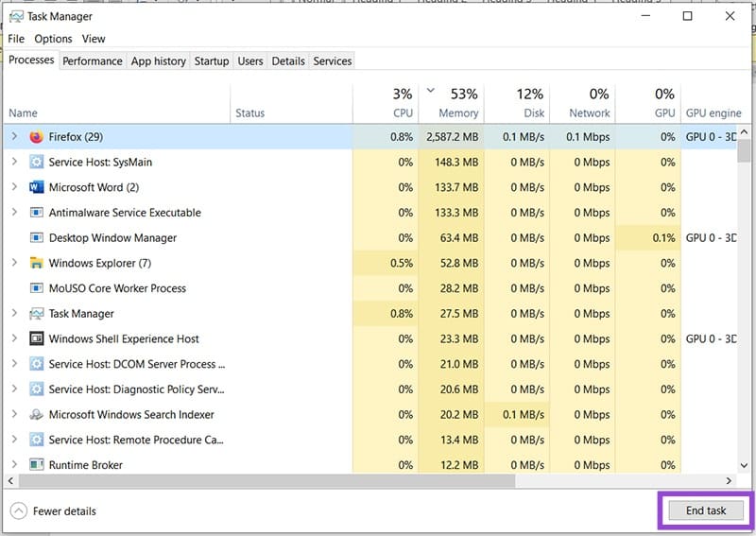Expand Service Host: DCOM Server Process row
756x536 pixels.
[14, 364]
